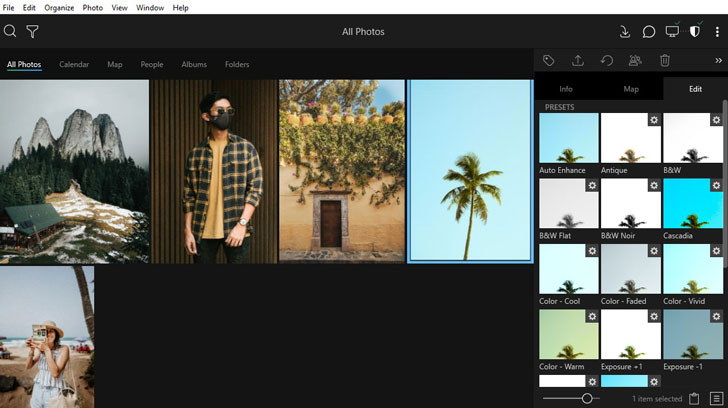Open gear settings on Color - Vivid preset
728x408 pixels.
pos(716,251)
